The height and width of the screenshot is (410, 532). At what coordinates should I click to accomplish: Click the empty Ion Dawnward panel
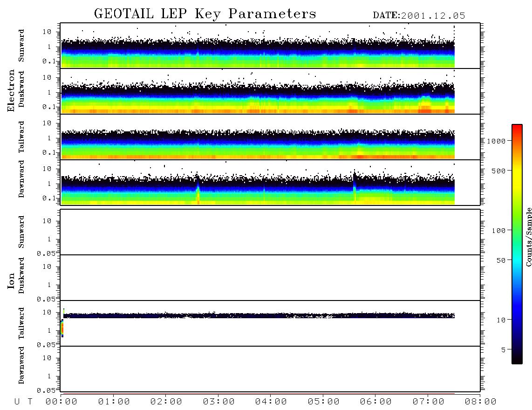[270, 369]
